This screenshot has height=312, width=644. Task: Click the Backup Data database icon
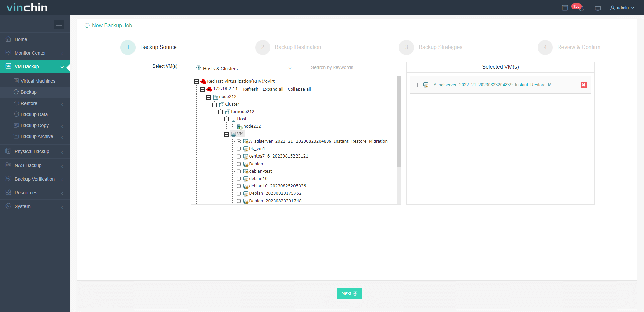pos(16,114)
